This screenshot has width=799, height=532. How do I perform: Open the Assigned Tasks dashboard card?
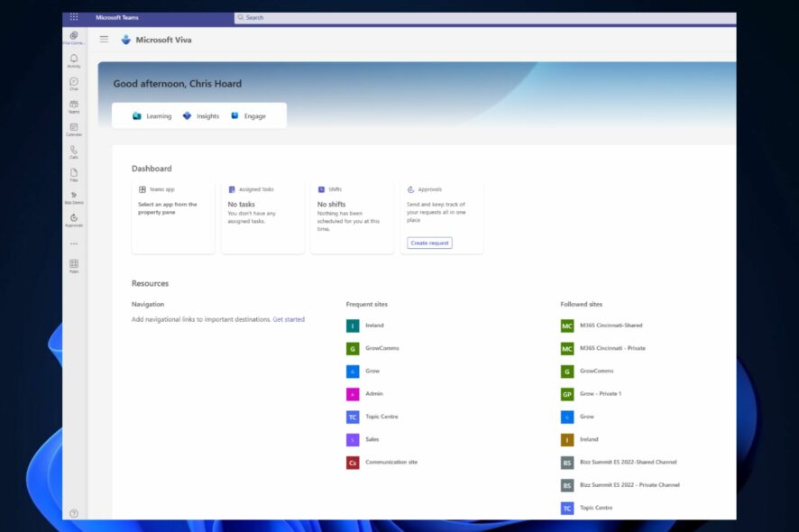pos(263,216)
